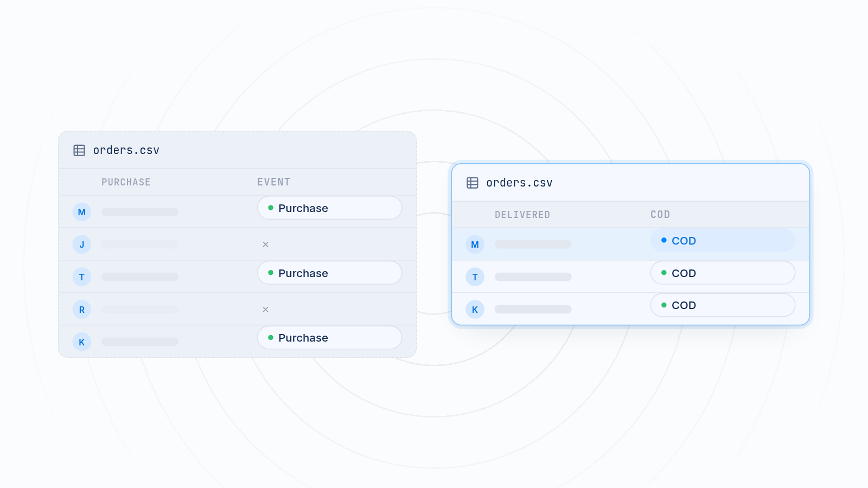
Task: Click orders.csv title in right panel
Action: (x=520, y=183)
